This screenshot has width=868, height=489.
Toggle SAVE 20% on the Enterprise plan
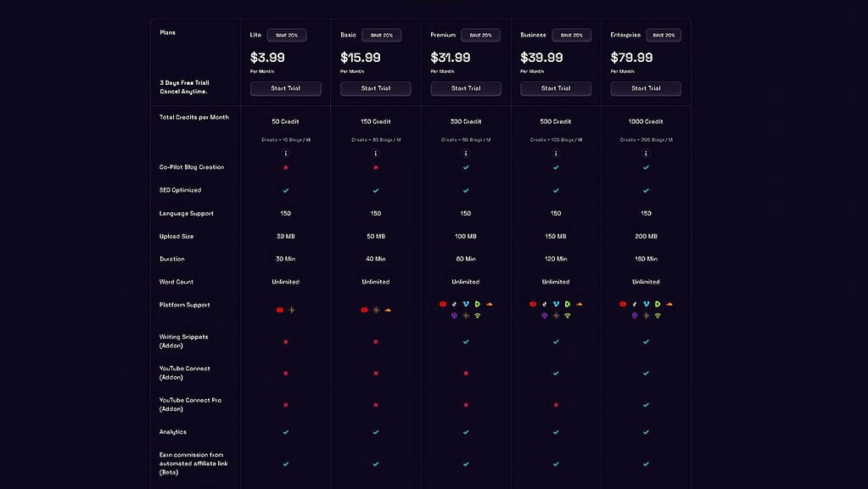663,35
